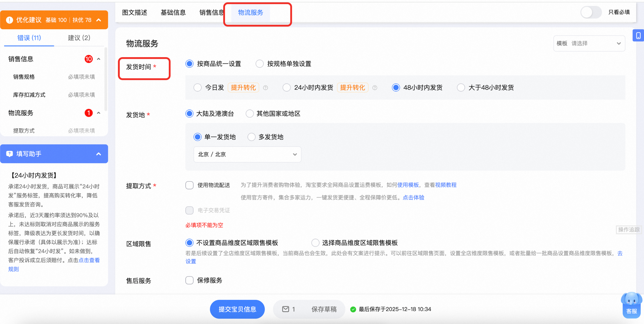
Task: Select 按商品统一设置 radio button
Action: tap(189, 64)
